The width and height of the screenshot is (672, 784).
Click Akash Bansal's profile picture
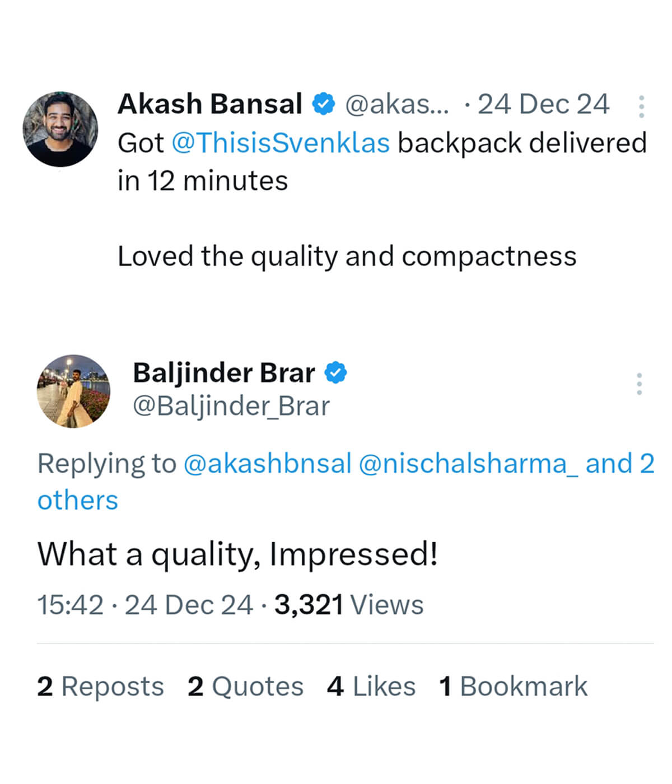[60, 129]
